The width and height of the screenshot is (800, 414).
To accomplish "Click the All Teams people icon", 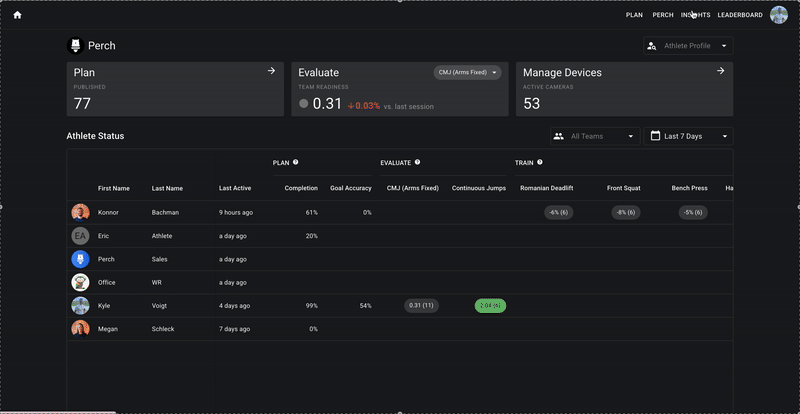I will [559, 136].
